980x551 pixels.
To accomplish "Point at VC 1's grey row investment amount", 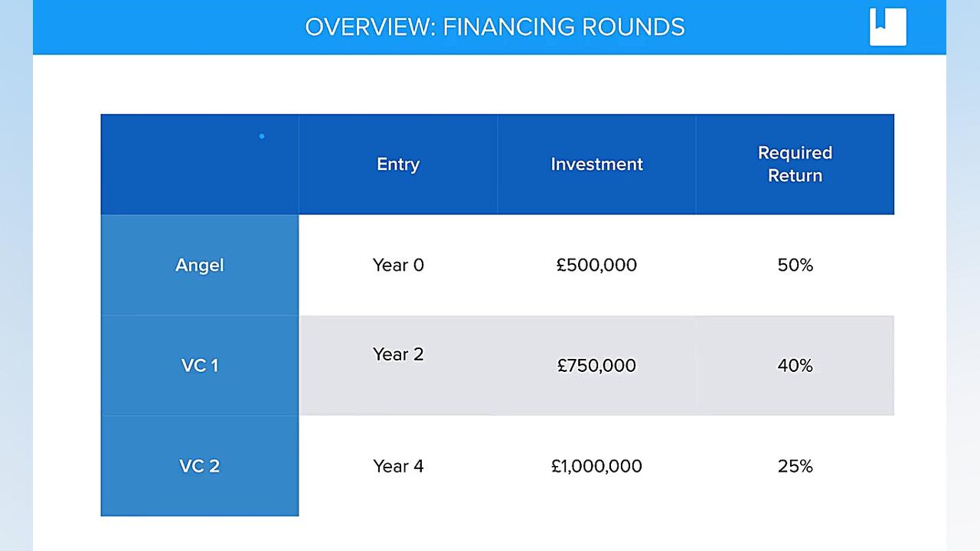I will pyautogui.click(x=596, y=365).
